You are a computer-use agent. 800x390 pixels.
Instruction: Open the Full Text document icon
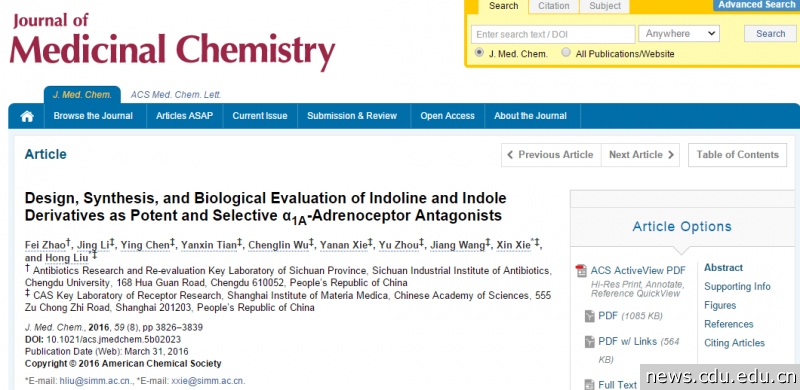(x=589, y=385)
